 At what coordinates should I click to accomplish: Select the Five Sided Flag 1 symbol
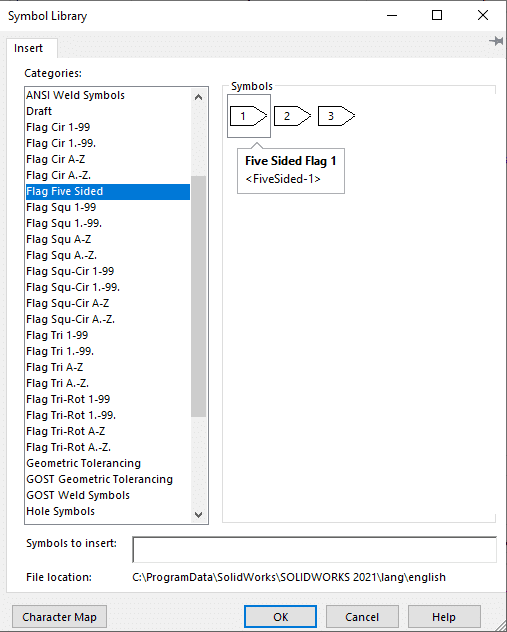[249, 116]
